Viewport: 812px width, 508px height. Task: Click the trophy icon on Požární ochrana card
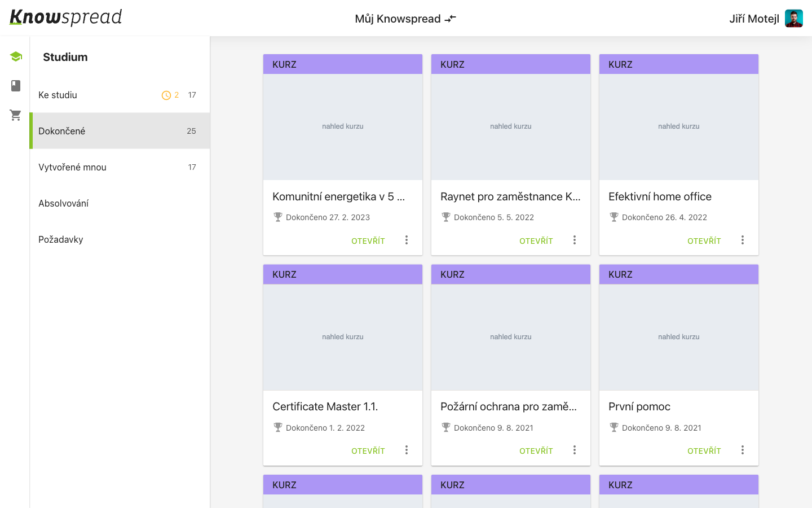click(446, 427)
